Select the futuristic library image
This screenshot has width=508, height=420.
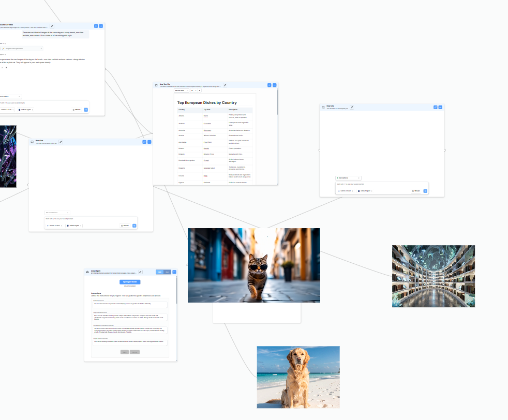click(x=434, y=276)
